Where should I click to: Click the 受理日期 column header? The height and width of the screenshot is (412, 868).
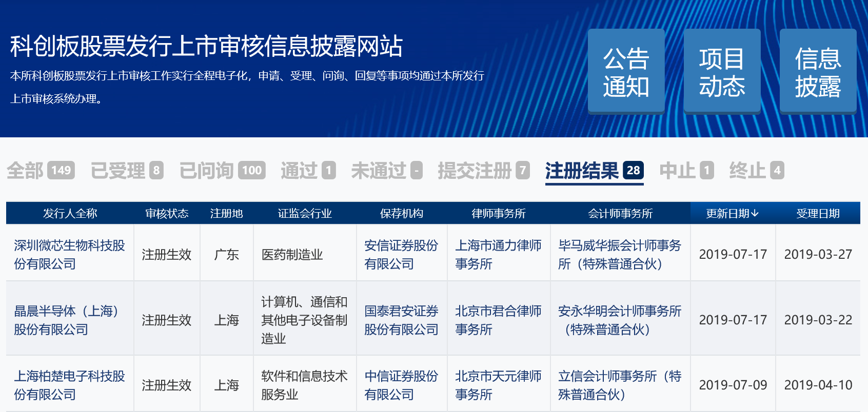[x=818, y=213]
